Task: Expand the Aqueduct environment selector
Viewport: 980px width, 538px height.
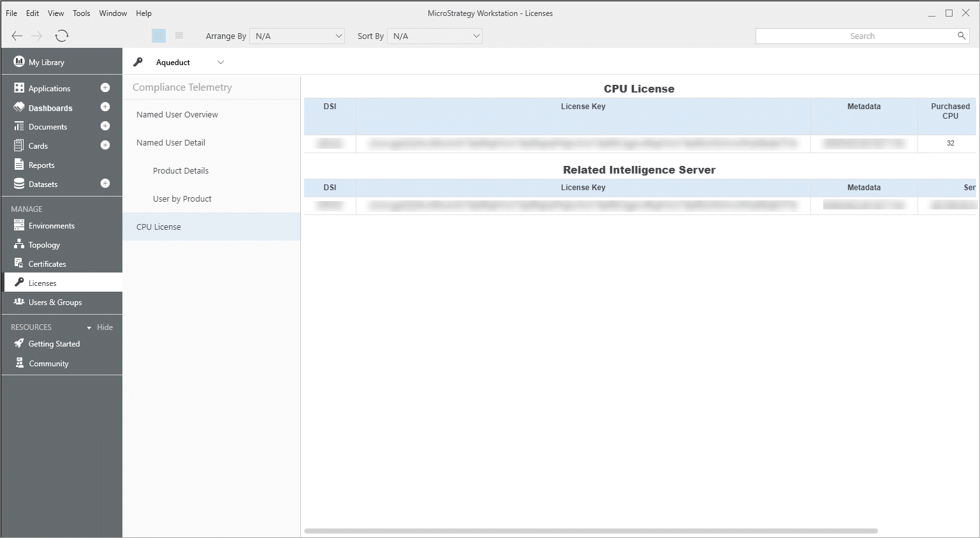Action: click(x=221, y=63)
